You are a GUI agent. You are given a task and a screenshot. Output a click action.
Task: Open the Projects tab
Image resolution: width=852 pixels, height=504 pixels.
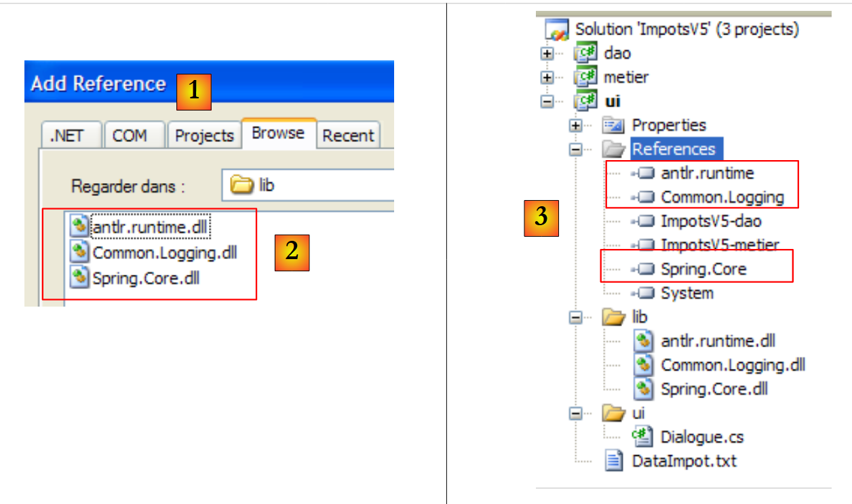click(204, 136)
